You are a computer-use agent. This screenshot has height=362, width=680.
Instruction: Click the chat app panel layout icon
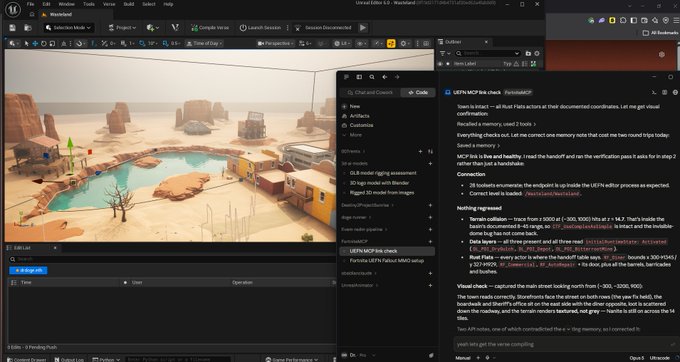click(x=359, y=77)
